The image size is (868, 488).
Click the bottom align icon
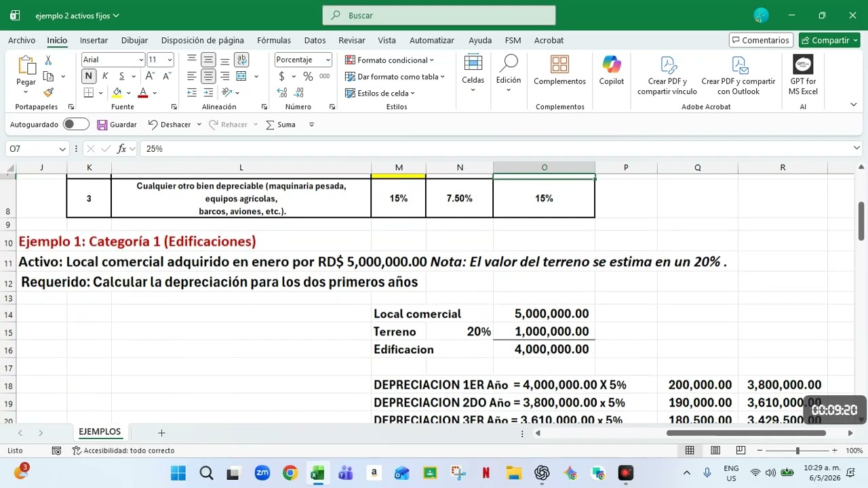pyautogui.click(x=224, y=60)
